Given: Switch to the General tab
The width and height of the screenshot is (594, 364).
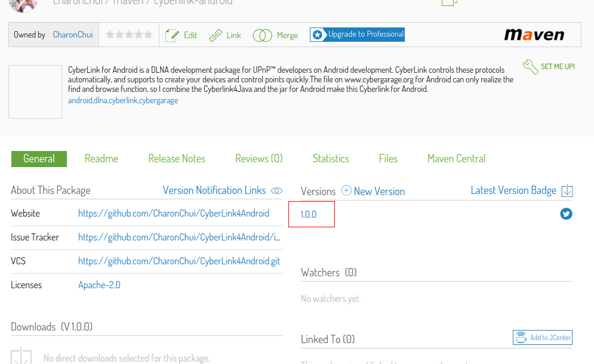Looking at the screenshot, I should click(x=39, y=159).
